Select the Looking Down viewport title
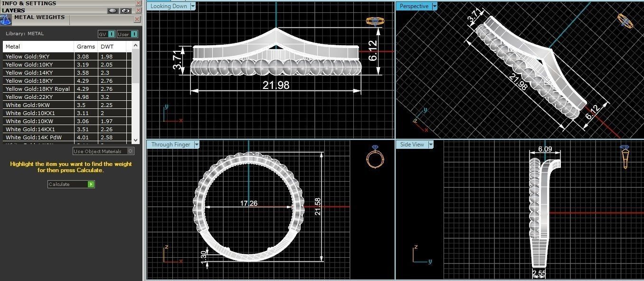Screen dimensions: 644x281 click(168, 6)
